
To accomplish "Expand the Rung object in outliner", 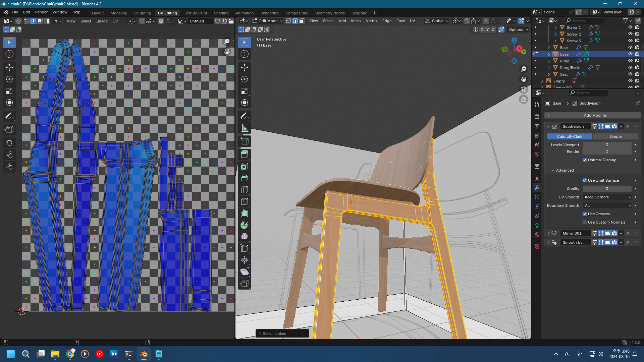I will tap(549, 61).
